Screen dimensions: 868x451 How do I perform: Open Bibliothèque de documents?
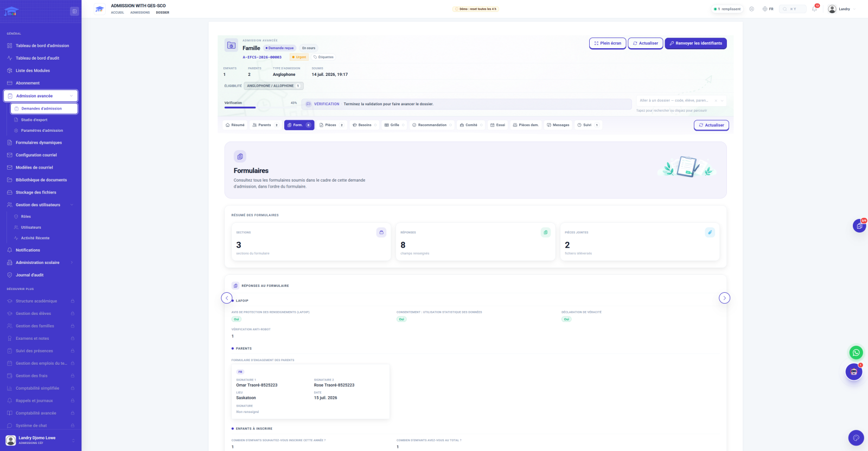pyautogui.click(x=41, y=180)
